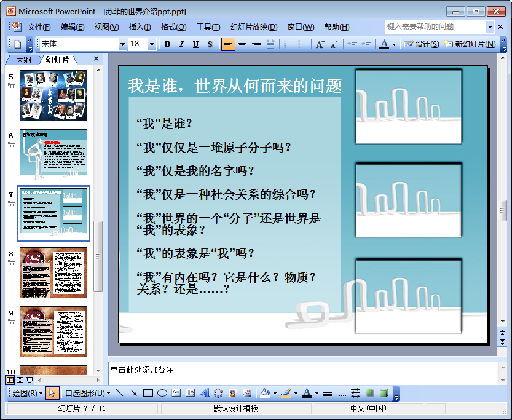Viewport: 512px width, 420px height.
Task: Toggle Italic formatting
Action: [x=181, y=44]
